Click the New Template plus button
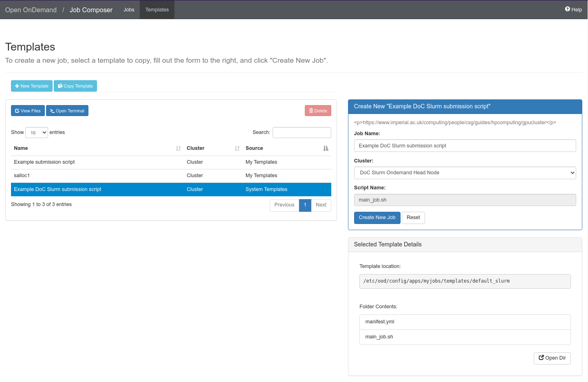The image size is (588, 382). (32, 86)
